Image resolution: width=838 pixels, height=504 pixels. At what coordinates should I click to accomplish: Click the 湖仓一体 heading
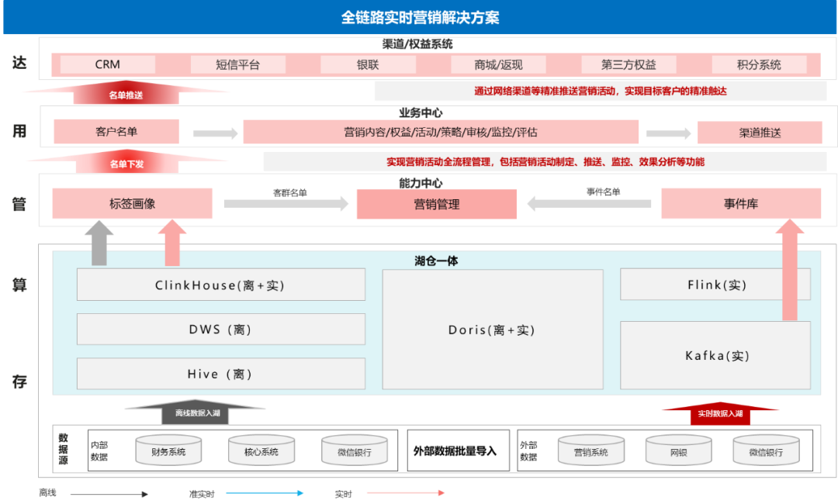coord(436,261)
